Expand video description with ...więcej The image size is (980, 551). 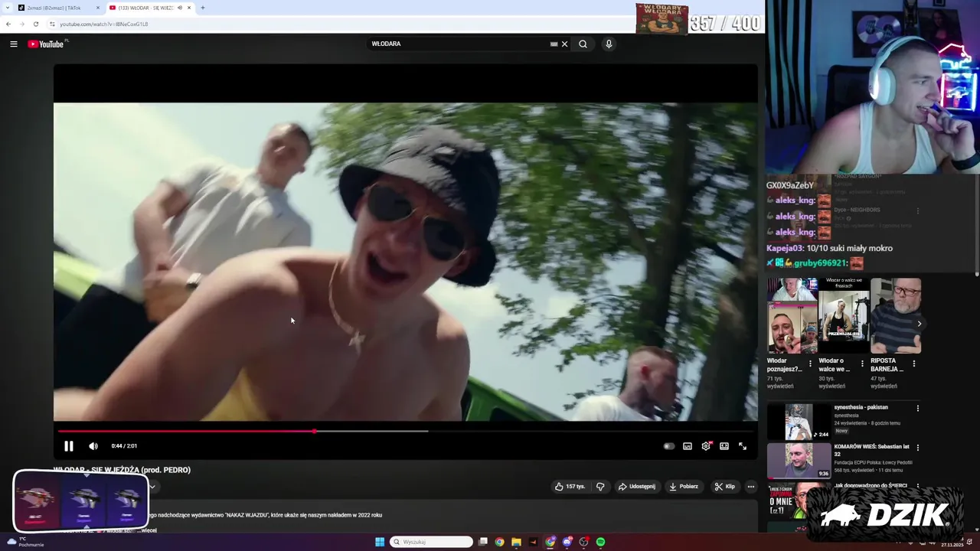[149, 530]
